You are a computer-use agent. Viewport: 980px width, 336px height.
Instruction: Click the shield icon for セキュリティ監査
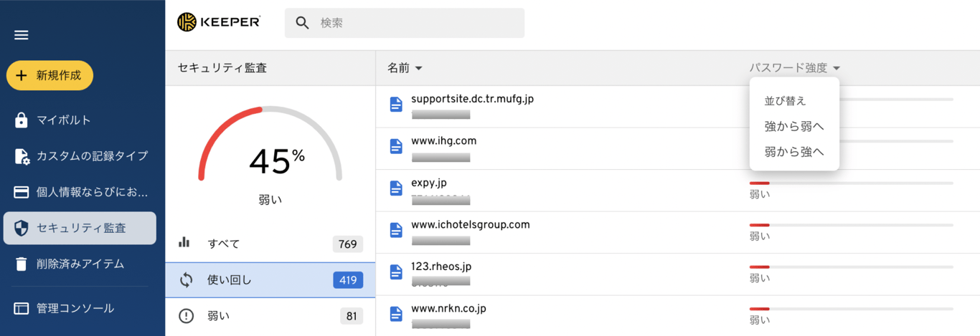[22, 229]
